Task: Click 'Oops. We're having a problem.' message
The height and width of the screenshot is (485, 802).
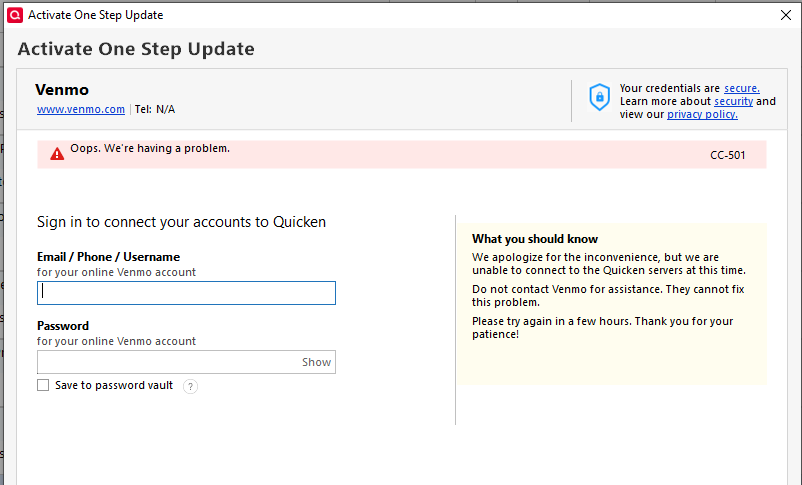Action: tap(150, 148)
